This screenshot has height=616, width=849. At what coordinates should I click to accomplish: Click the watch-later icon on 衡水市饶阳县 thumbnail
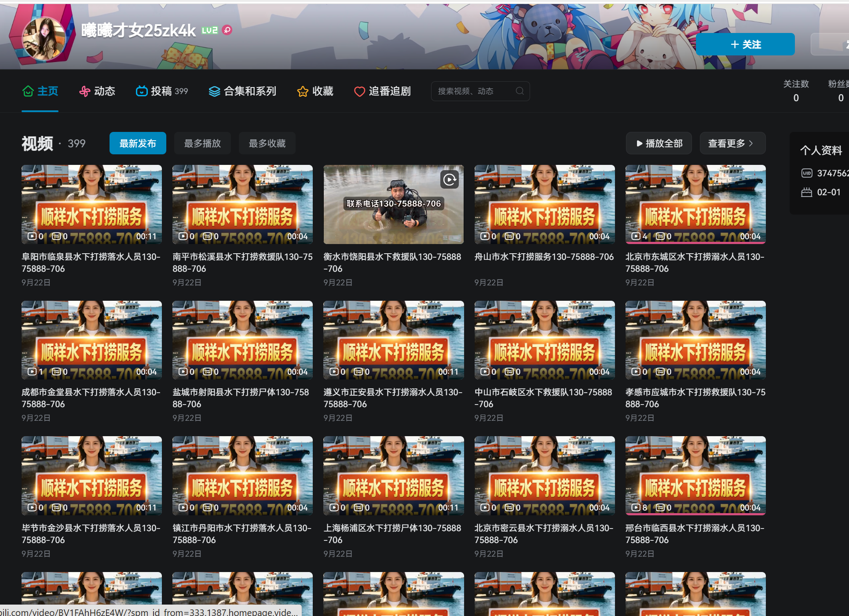450,179
